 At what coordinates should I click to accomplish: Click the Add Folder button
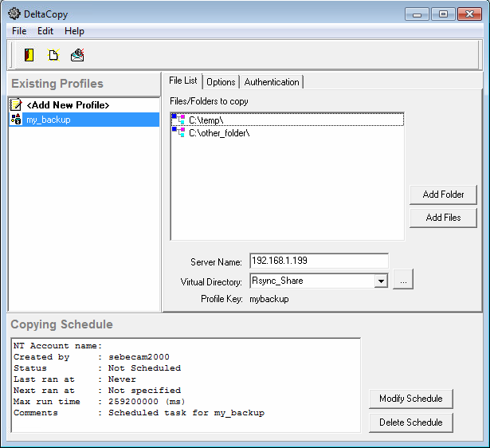tap(443, 195)
